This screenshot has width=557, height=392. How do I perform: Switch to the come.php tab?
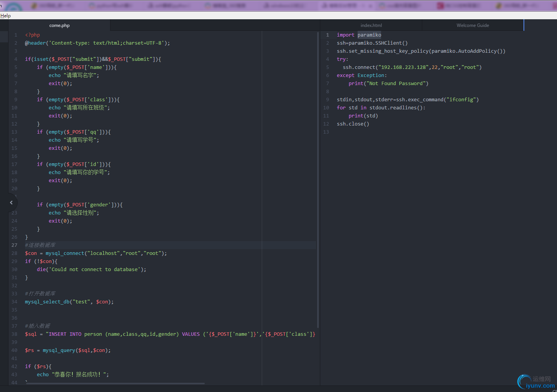(59, 25)
